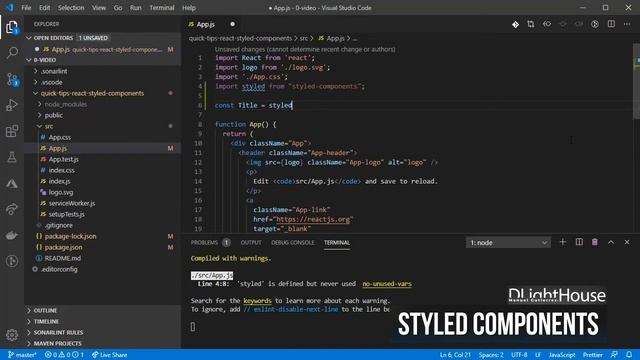This screenshot has height=360, width=640.
Task: Open the View menu
Action: [99, 8]
